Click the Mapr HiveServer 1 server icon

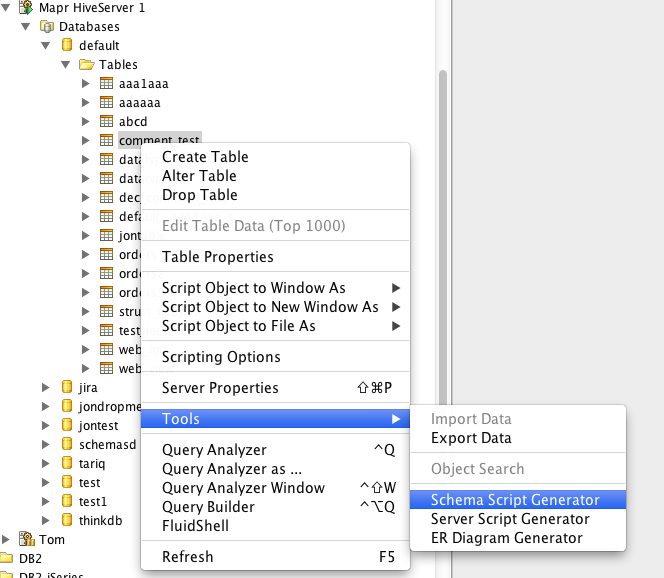[x=25, y=7]
